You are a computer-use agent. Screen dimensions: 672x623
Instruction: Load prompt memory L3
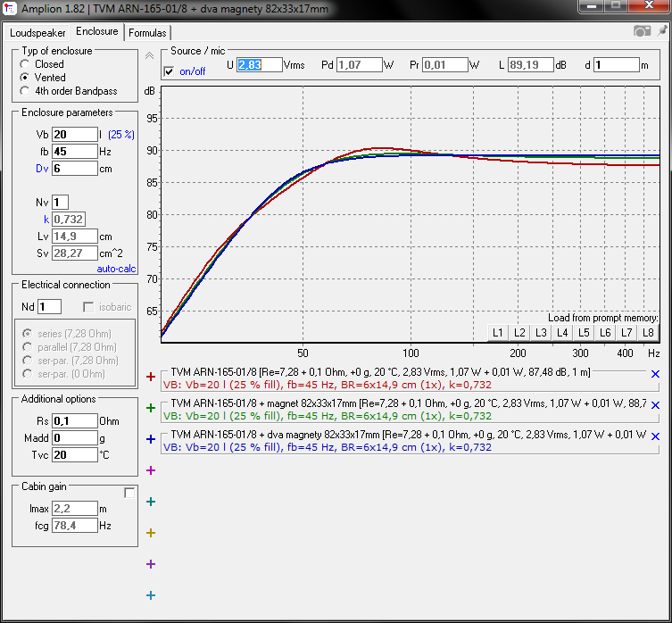tap(541, 333)
